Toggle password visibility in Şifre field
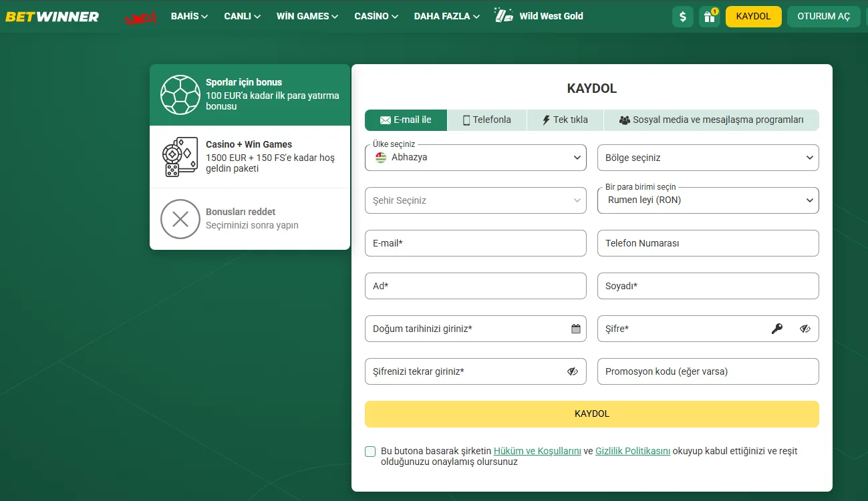Image resolution: width=868 pixels, height=501 pixels. coord(805,329)
